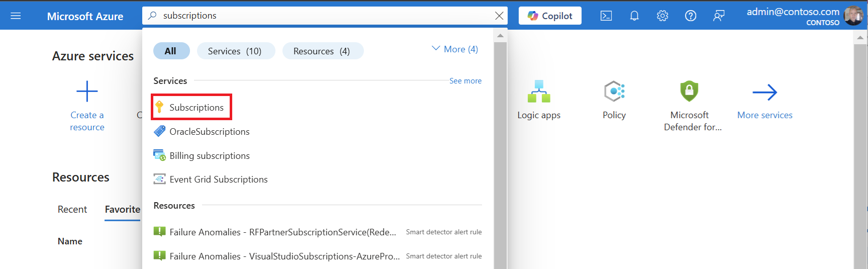Click the search results scrollbar up arrow
This screenshot has width=868, height=269.
point(500,36)
